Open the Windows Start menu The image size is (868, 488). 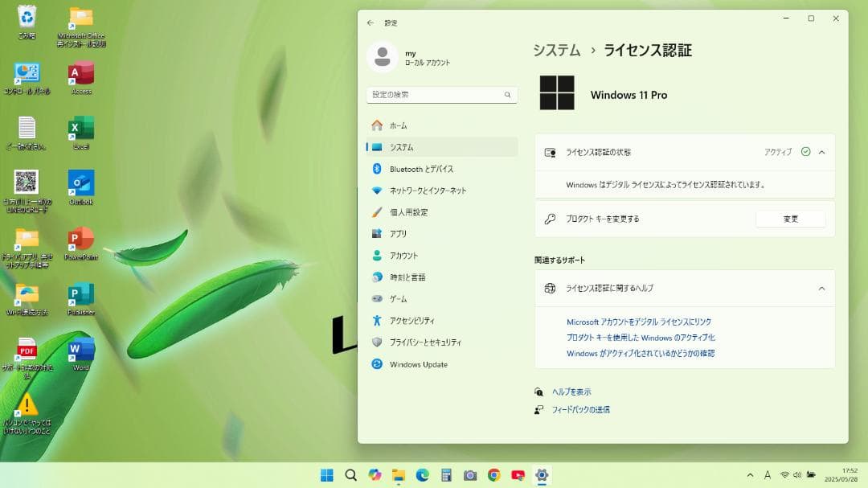pos(326,475)
